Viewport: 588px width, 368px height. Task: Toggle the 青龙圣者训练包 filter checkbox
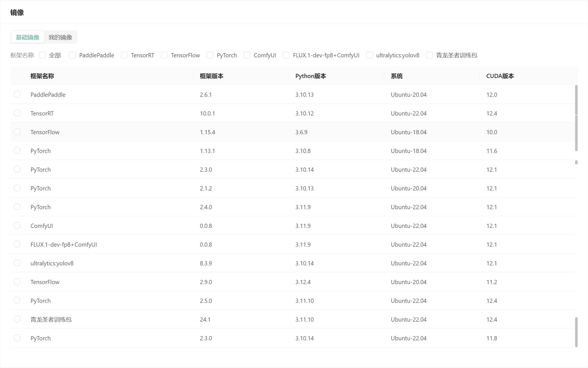[430, 55]
